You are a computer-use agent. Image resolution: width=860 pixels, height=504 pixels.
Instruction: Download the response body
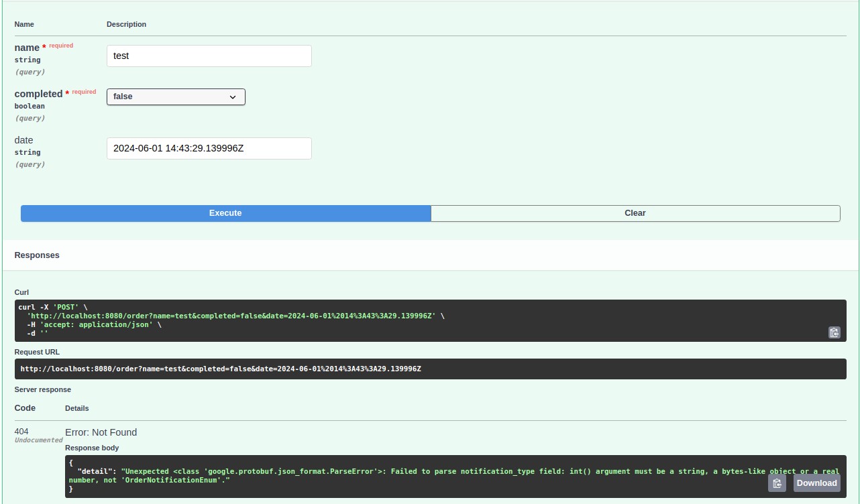point(816,483)
